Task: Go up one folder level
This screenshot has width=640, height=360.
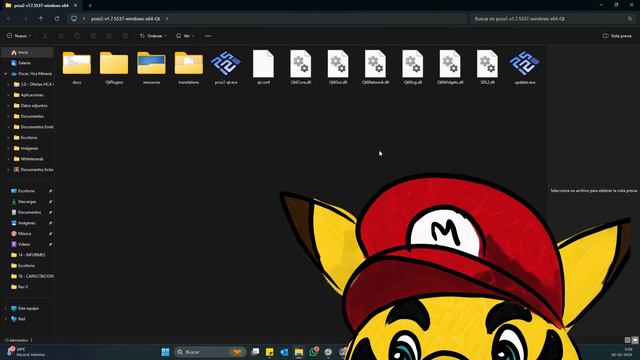Action: (x=41, y=19)
